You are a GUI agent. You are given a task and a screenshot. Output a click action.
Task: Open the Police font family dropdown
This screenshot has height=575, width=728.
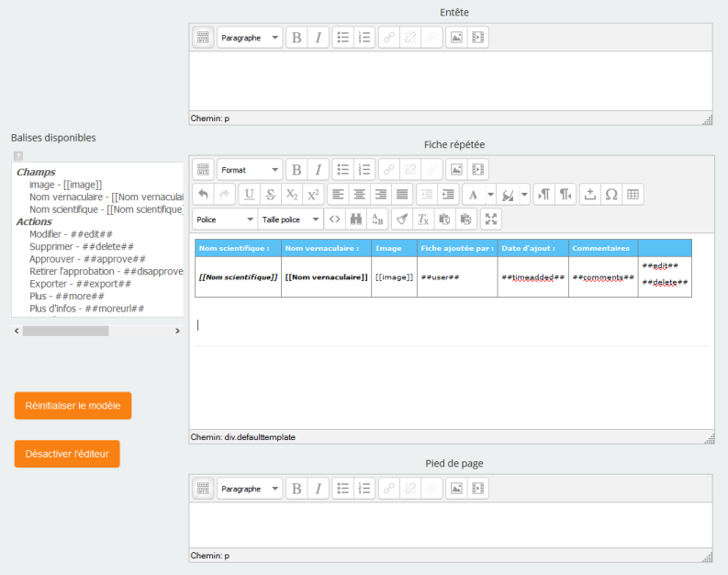pyautogui.click(x=225, y=220)
